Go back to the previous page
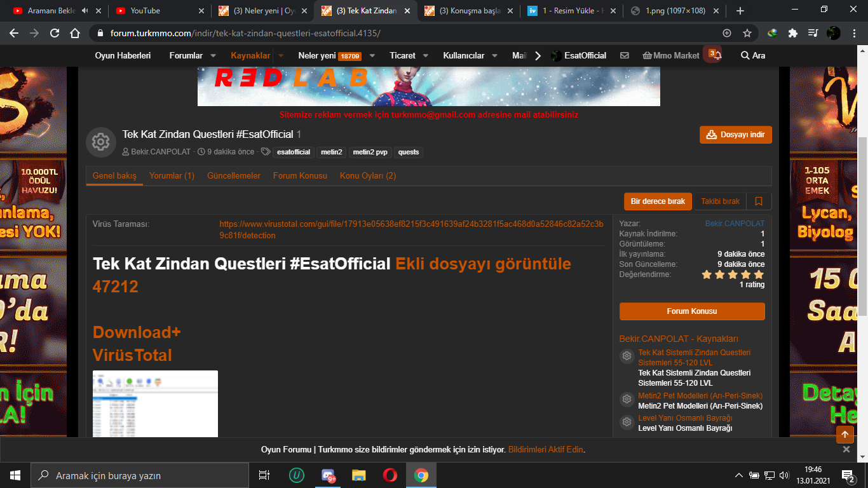The height and width of the screenshot is (488, 868). tap(13, 33)
